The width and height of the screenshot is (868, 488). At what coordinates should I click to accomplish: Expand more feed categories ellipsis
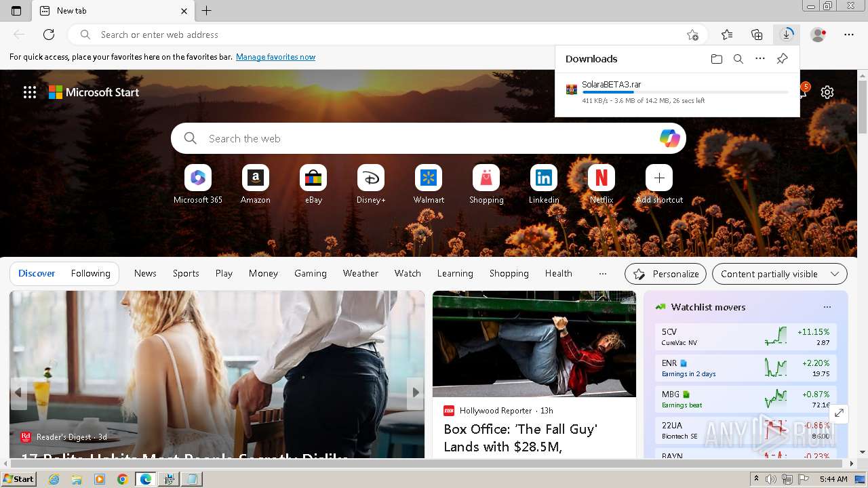tap(602, 273)
